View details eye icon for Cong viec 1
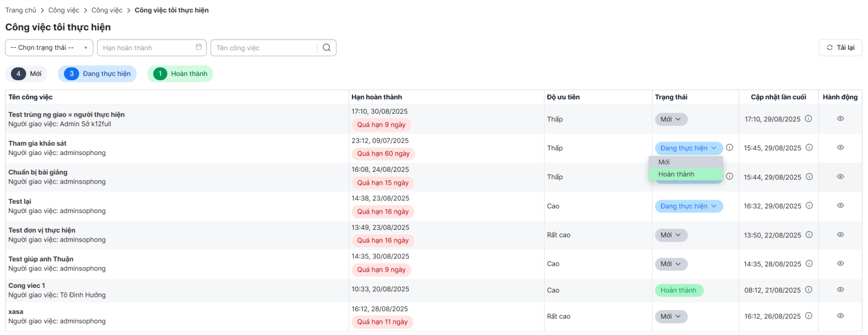The width and height of the screenshot is (868, 335). (x=840, y=289)
